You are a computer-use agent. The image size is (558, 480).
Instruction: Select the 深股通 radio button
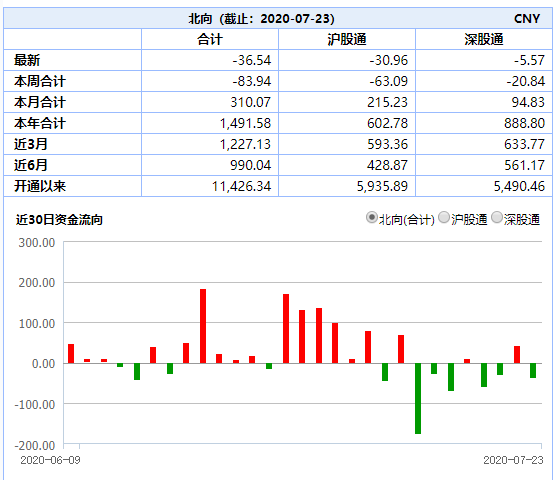496,217
